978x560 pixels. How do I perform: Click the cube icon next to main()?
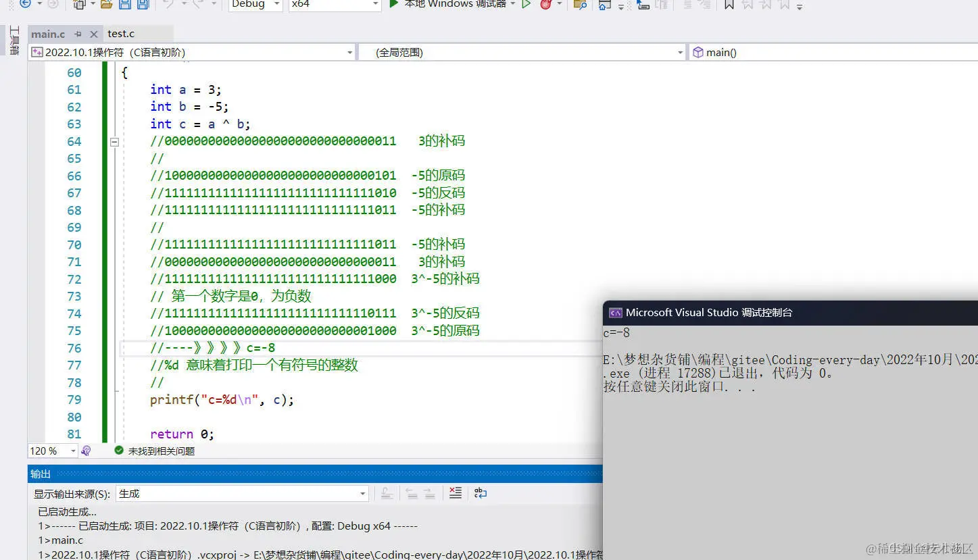(x=698, y=52)
